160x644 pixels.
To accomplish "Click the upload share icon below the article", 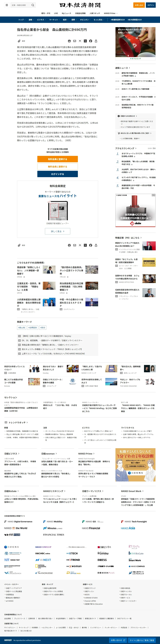I will click(96, 245).
